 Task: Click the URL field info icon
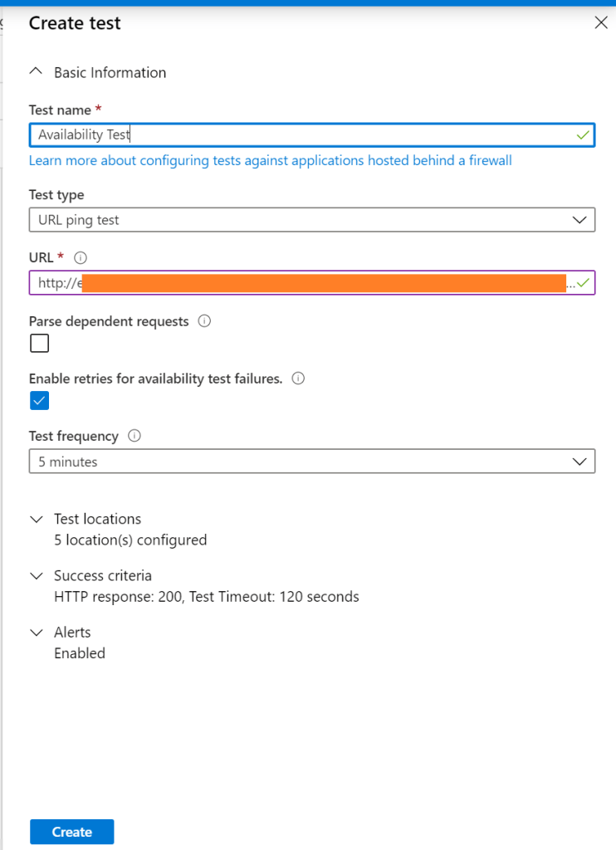coord(81,257)
